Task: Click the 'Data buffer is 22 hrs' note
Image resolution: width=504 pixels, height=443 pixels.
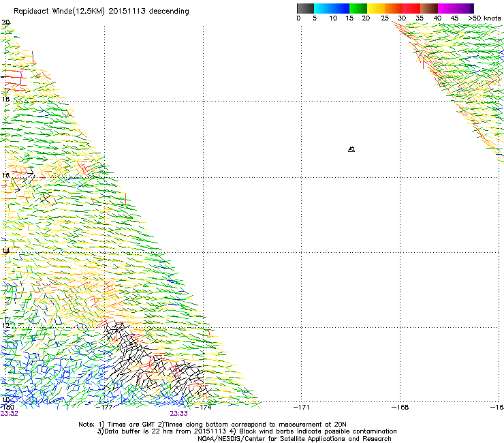Action: (247, 431)
